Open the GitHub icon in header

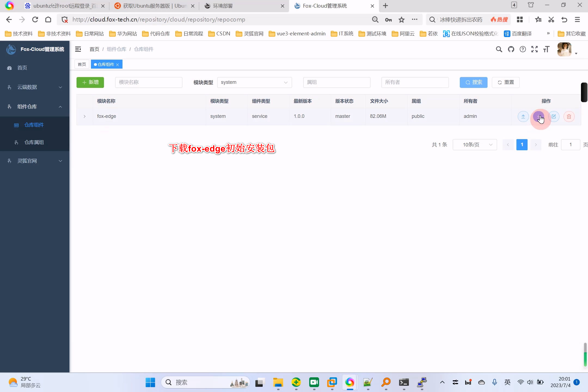click(x=511, y=49)
